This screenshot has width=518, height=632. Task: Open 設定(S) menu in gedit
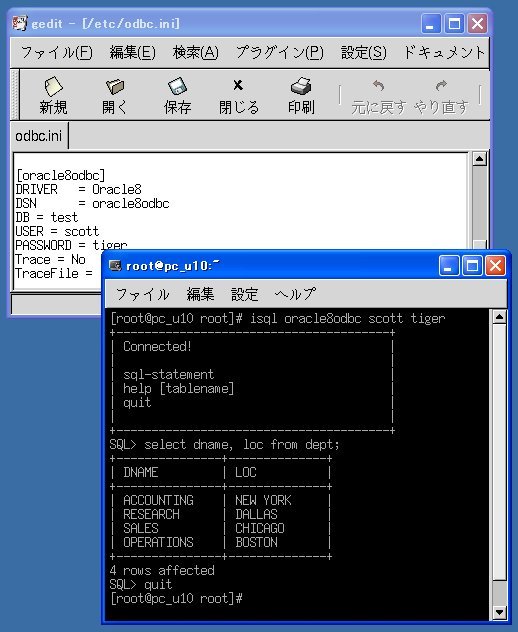point(364,52)
